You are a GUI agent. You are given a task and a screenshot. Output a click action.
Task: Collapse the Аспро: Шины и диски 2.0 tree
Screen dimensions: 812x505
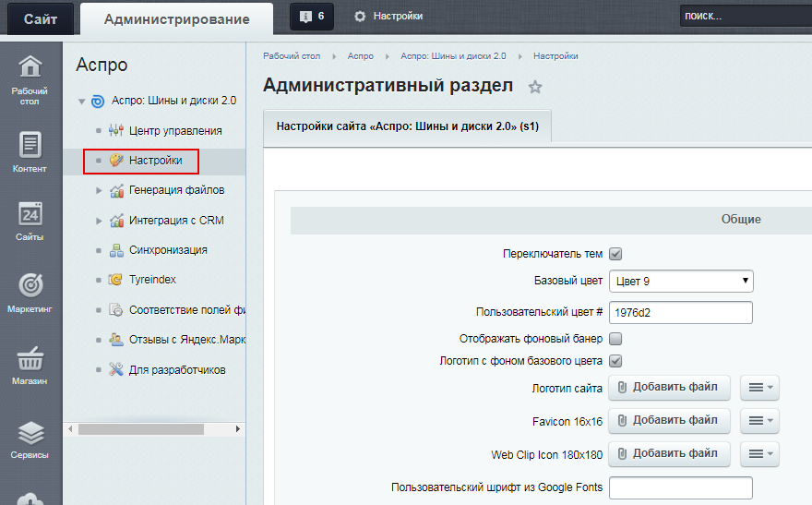pos(81,102)
